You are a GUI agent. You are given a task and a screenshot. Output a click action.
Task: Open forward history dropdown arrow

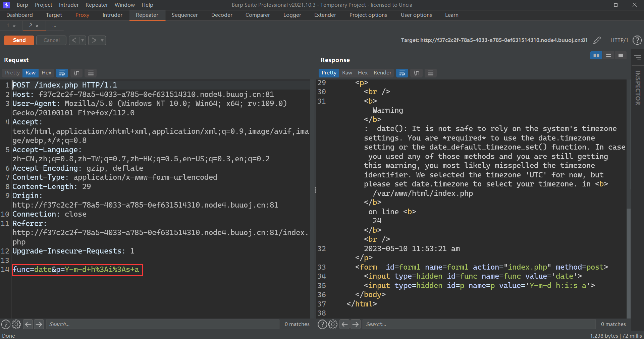click(x=102, y=40)
